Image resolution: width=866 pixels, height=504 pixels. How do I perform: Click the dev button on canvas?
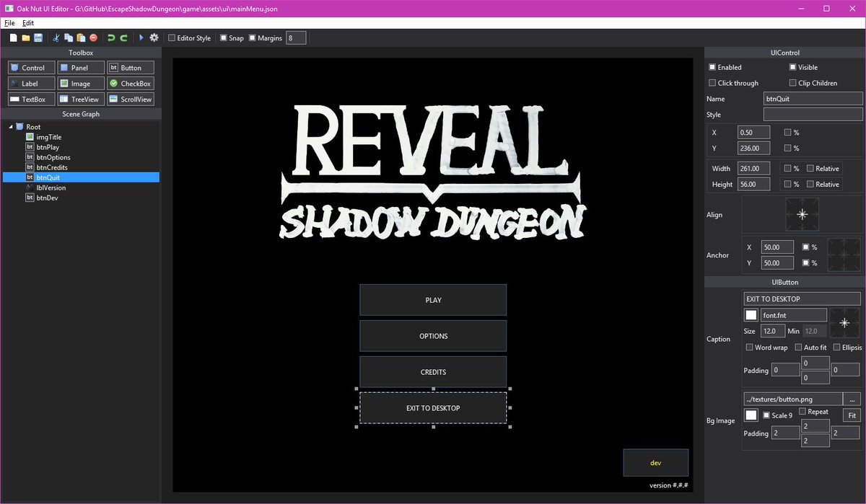point(656,463)
